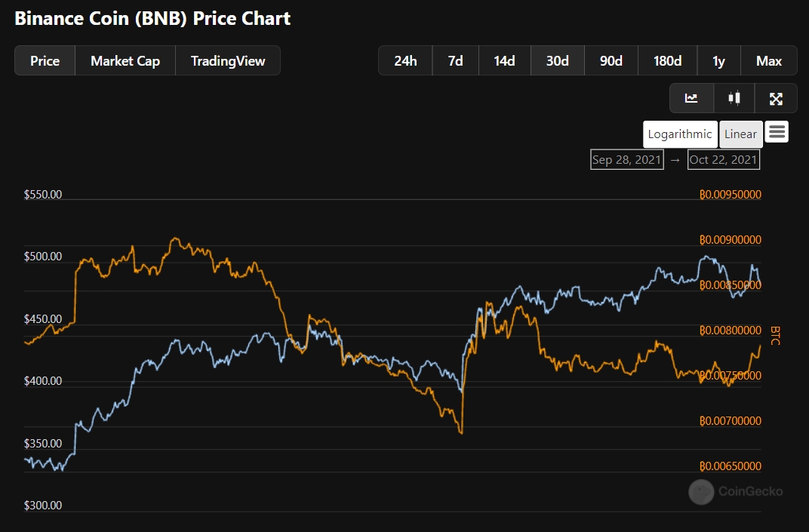Screen dimensions: 809x532
Task: Click the $450.00 axis label
Action: pos(43,319)
